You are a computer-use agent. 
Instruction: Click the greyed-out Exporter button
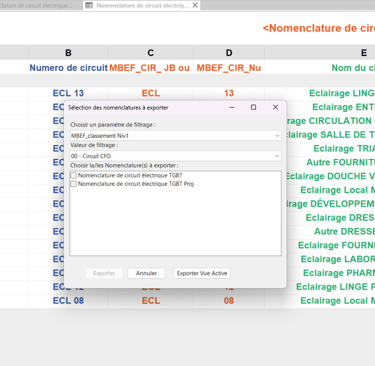coord(104,273)
